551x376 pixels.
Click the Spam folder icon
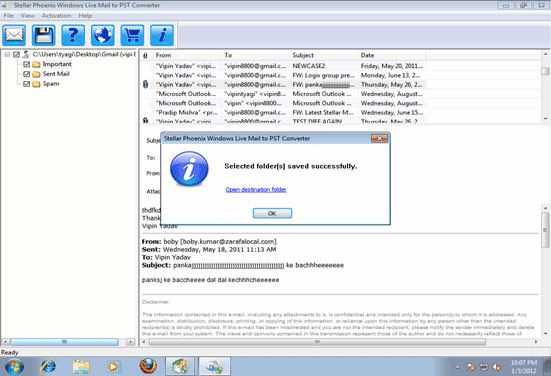click(x=36, y=84)
